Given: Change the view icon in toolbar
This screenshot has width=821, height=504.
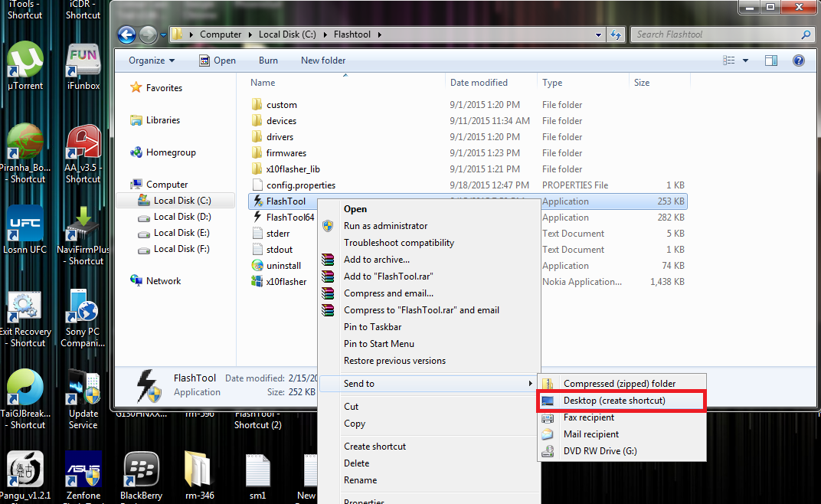Looking at the screenshot, I should click(x=729, y=61).
